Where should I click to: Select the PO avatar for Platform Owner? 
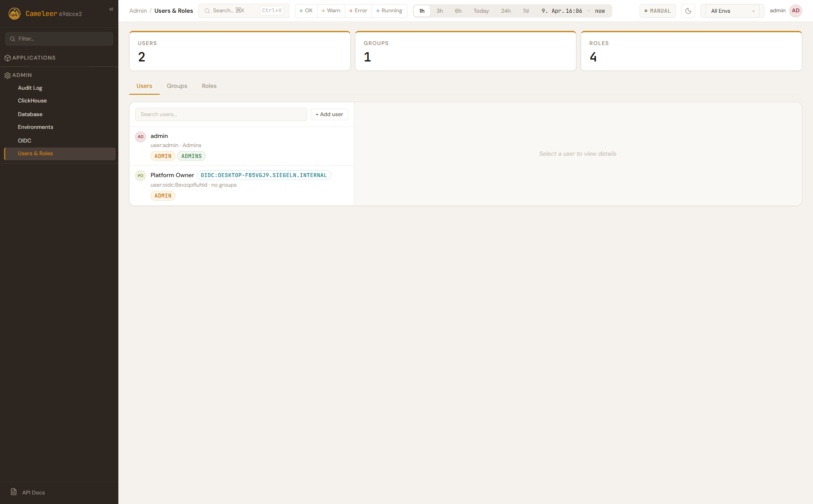click(141, 176)
